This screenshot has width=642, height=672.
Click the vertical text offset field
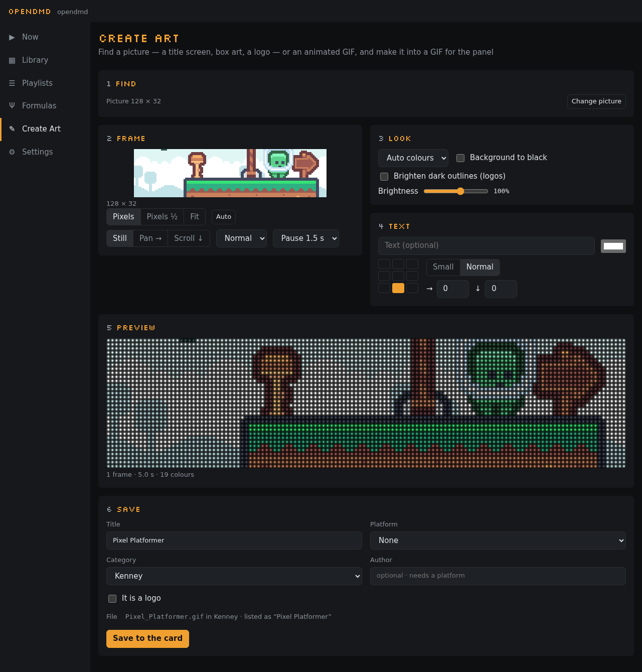[501, 289]
